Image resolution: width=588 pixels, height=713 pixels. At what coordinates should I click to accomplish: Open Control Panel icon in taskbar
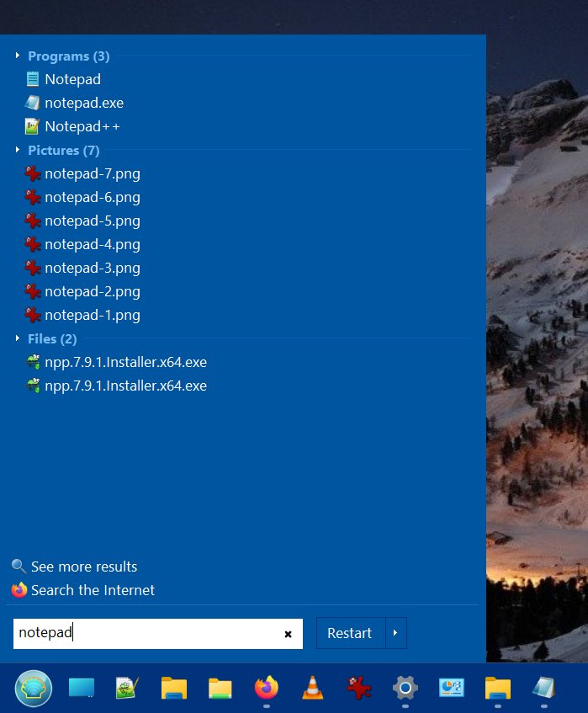click(x=452, y=688)
